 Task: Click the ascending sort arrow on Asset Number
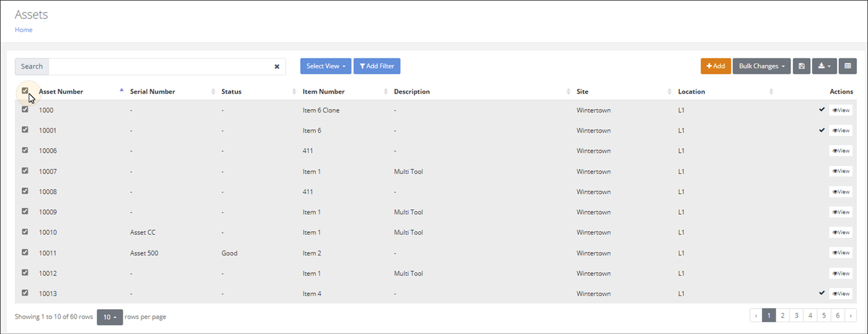tap(122, 90)
